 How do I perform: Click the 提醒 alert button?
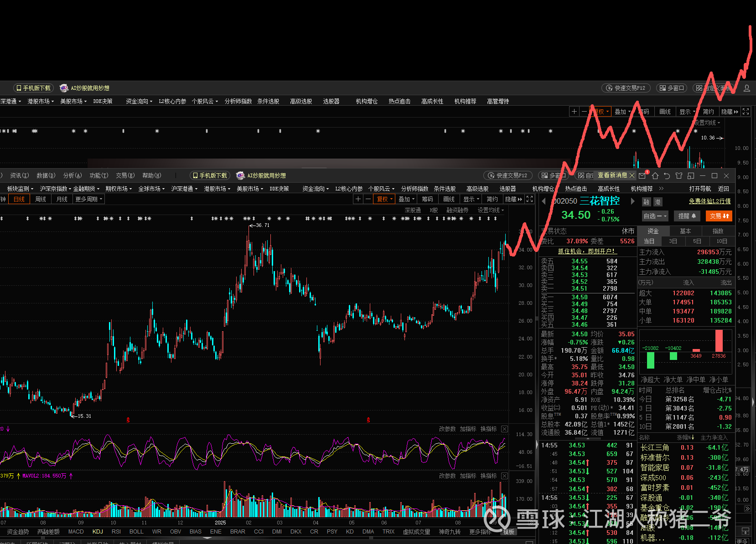coord(687,216)
